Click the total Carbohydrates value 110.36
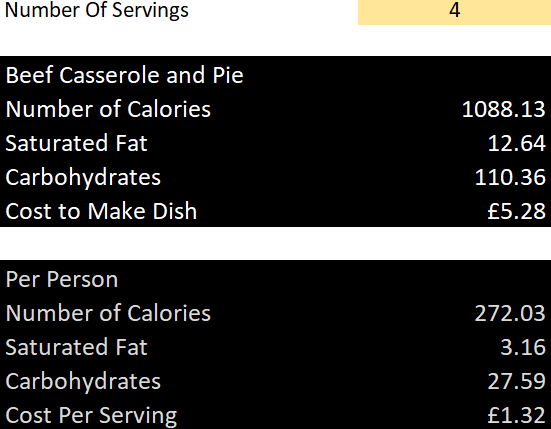This screenshot has width=551, height=429. tap(510, 177)
